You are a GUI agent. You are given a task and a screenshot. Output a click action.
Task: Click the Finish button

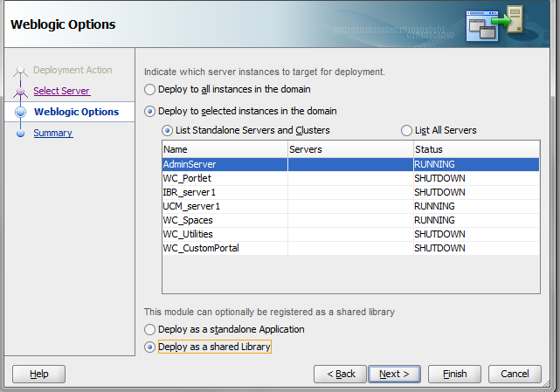pos(454,374)
